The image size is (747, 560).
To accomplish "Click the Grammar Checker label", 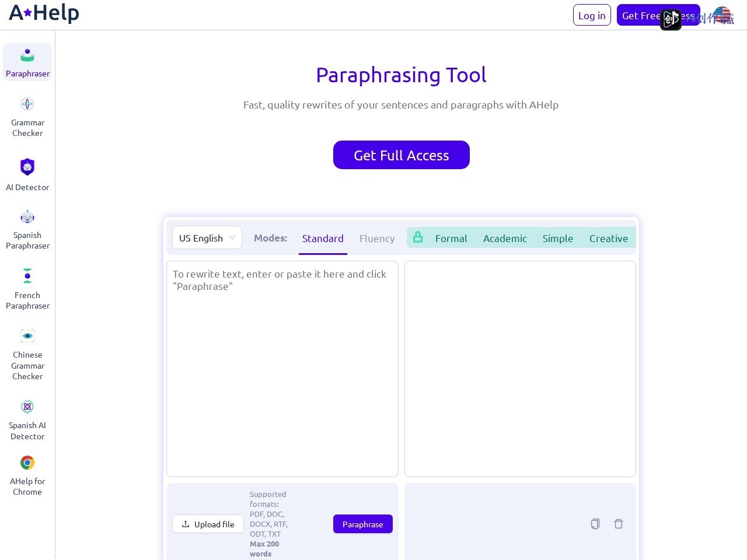I will (x=27, y=128).
